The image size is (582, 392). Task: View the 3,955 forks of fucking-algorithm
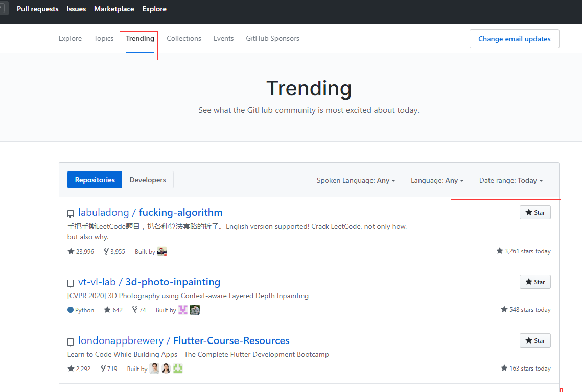(114, 252)
